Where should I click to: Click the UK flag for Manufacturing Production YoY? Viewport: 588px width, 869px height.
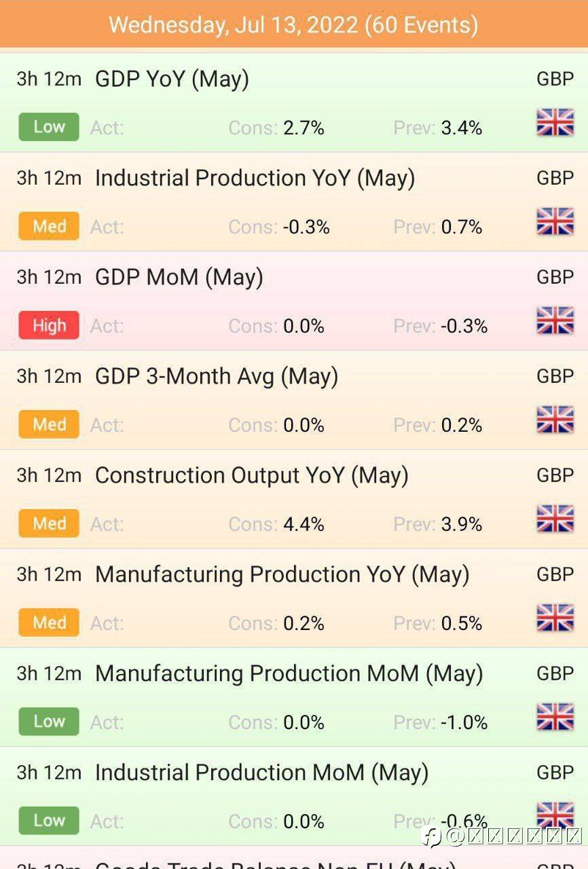coord(555,618)
